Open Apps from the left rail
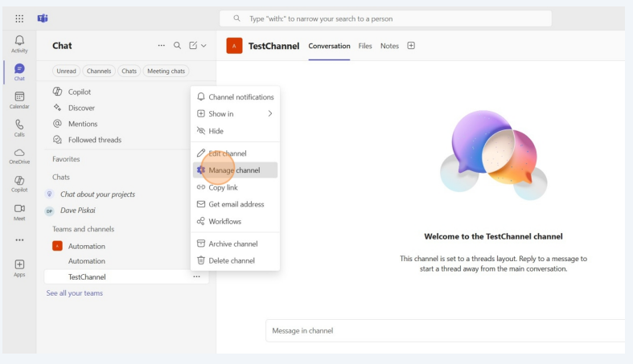 (19, 268)
